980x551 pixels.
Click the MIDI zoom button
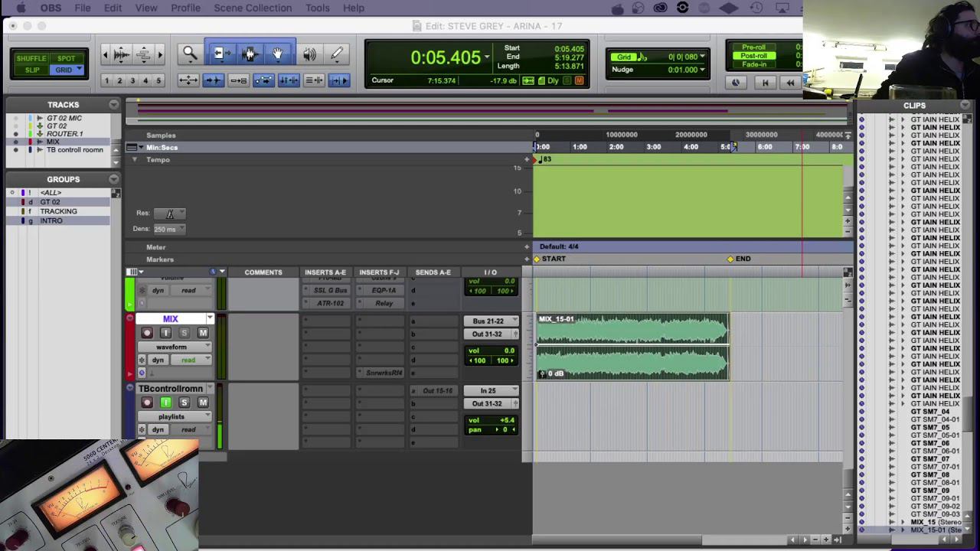point(143,54)
